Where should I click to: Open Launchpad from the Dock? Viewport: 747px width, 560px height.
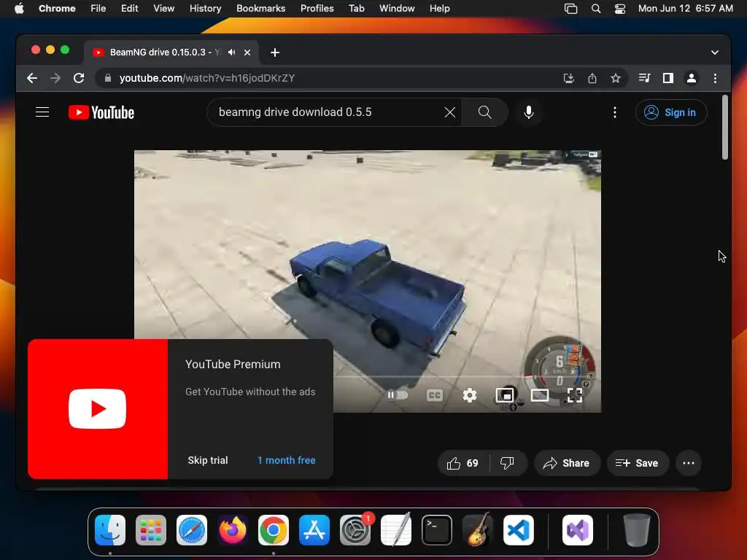[151, 530]
